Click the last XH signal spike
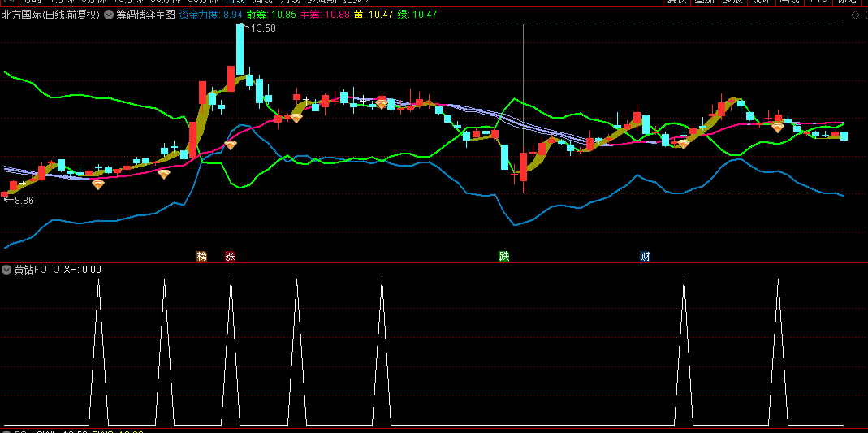 (778, 280)
